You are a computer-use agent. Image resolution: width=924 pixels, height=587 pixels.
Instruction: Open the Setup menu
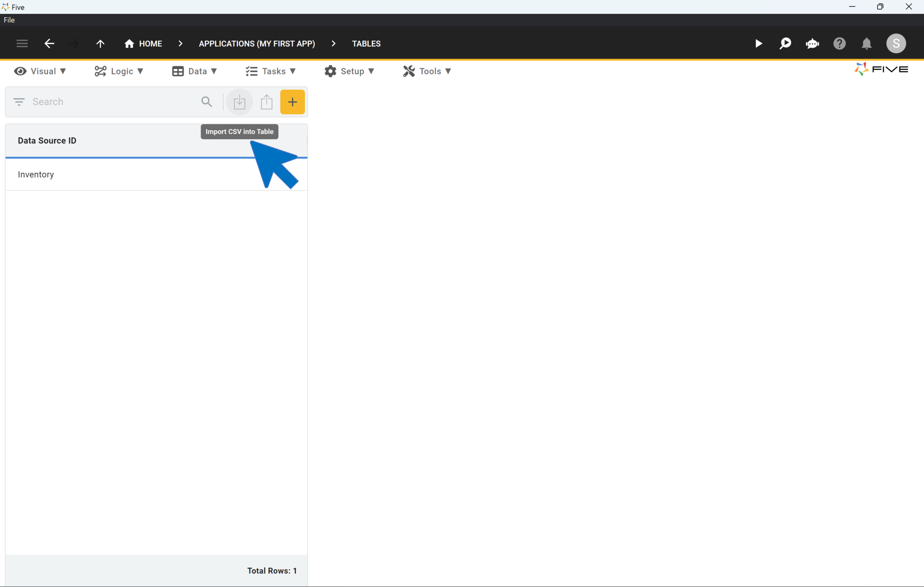tap(349, 71)
